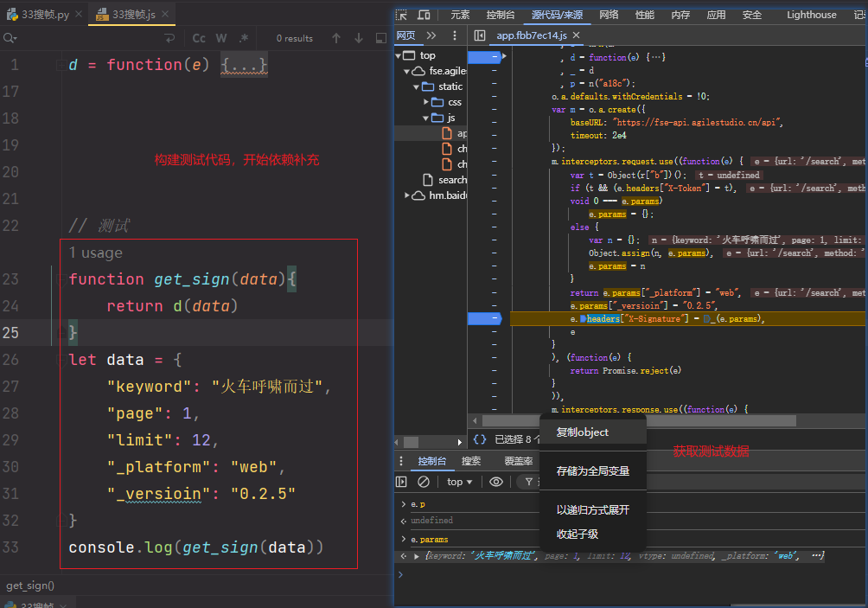Open the 性能 (Performance) DevTools tab
The image size is (868, 608).
(644, 15)
